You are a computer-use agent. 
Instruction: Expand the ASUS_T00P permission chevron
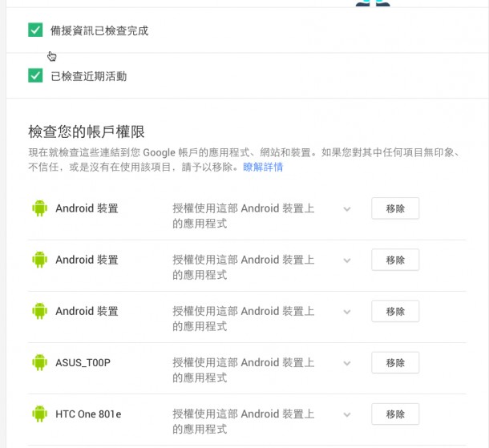point(347,363)
